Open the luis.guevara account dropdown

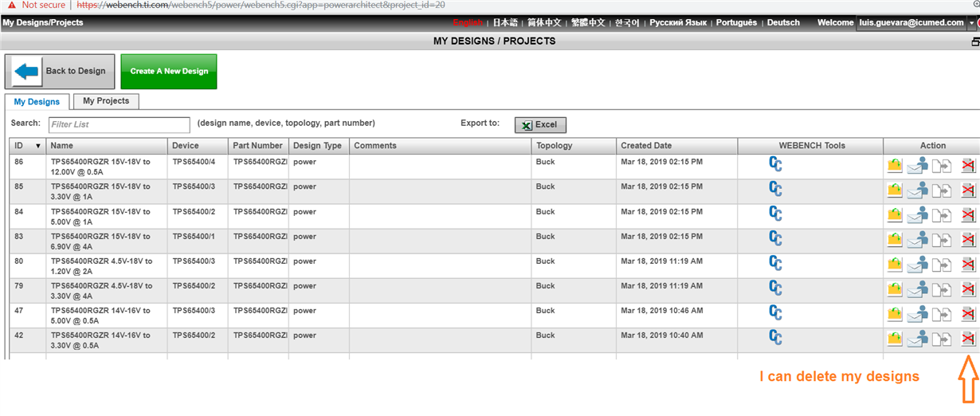tap(971, 23)
